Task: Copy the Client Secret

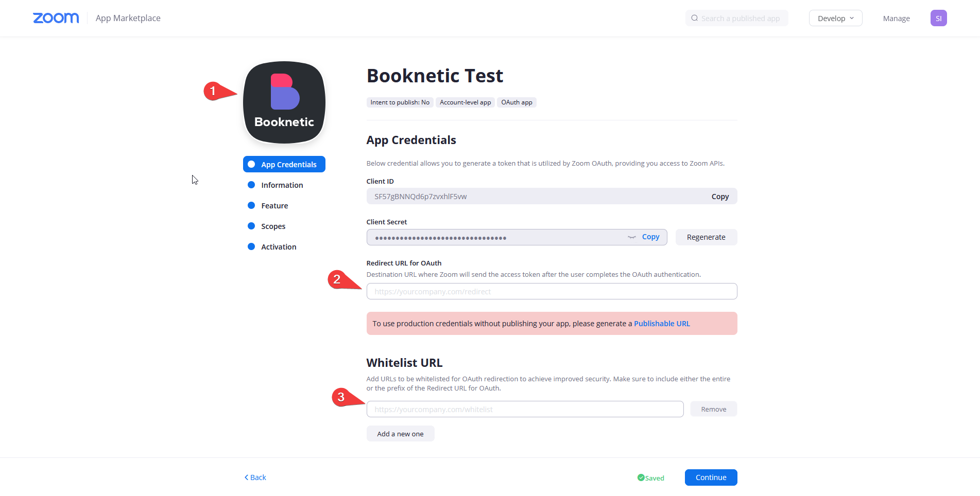Action: 650,237
